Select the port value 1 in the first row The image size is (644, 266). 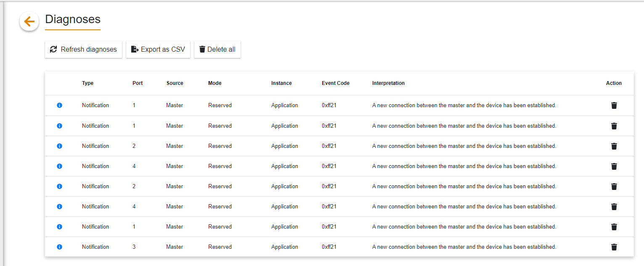click(x=134, y=105)
